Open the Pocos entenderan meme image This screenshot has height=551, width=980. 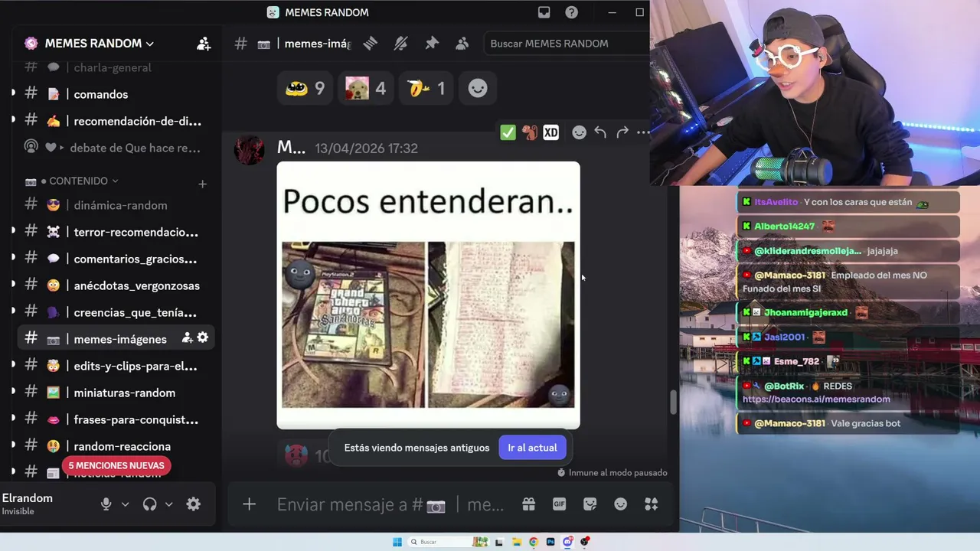coord(428,295)
